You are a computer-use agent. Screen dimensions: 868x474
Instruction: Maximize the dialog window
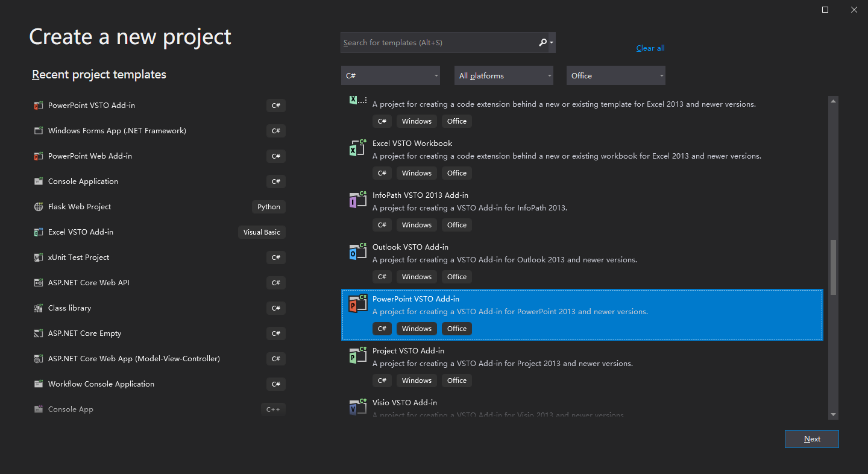pyautogui.click(x=825, y=10)
